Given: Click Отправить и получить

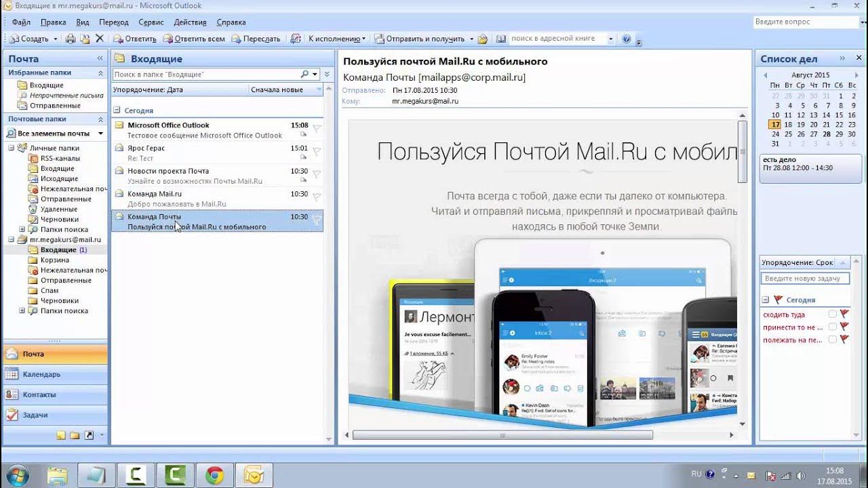Looking at the screenshot, I should click(420, 39).
